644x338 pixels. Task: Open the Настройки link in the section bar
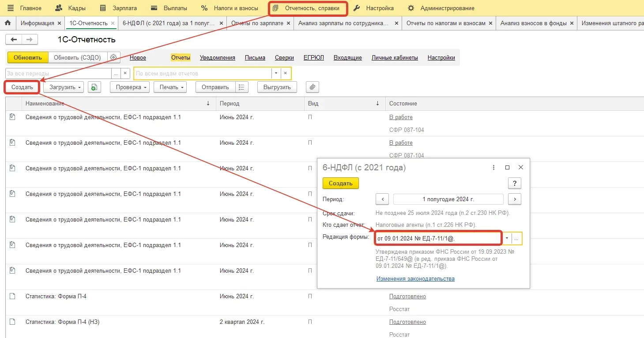441,58
